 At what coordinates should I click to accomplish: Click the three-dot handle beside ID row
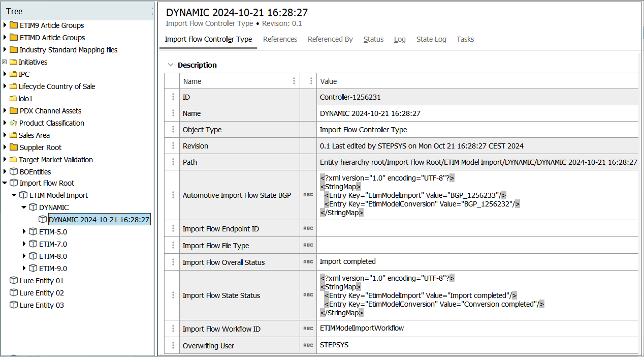pyautogui.click(x=173, y=97)
